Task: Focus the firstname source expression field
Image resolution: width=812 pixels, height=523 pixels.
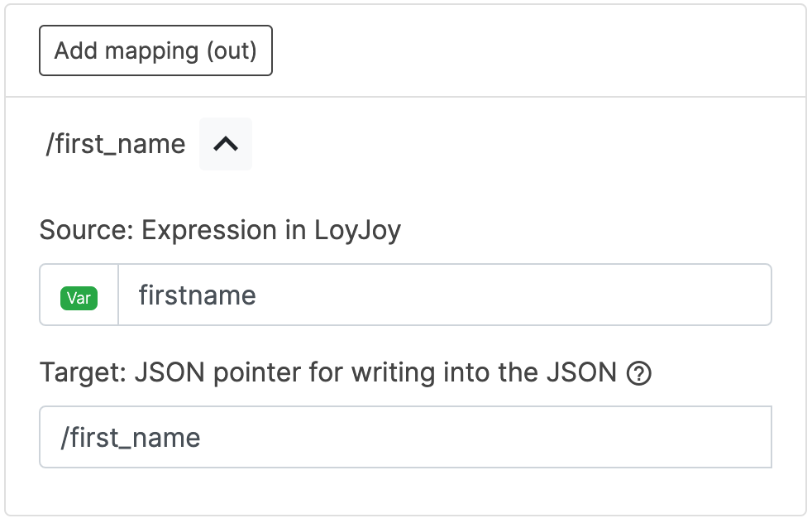Action: [444, 295]
